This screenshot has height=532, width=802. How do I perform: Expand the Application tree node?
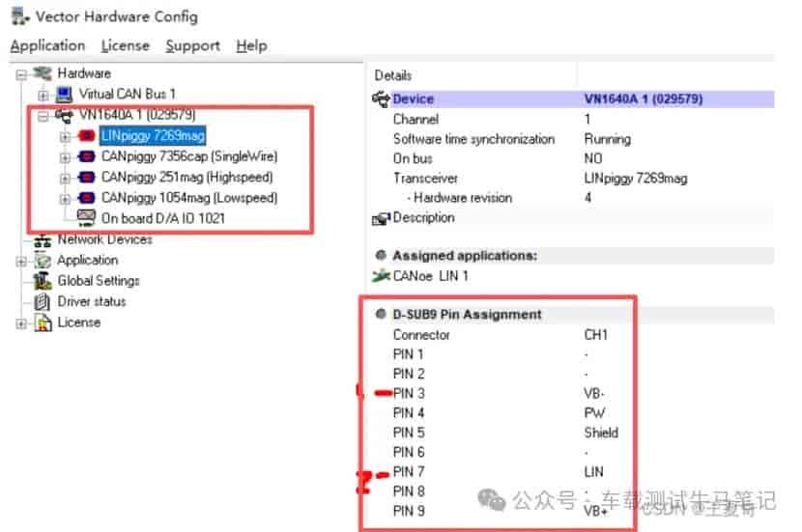(21, 262)
